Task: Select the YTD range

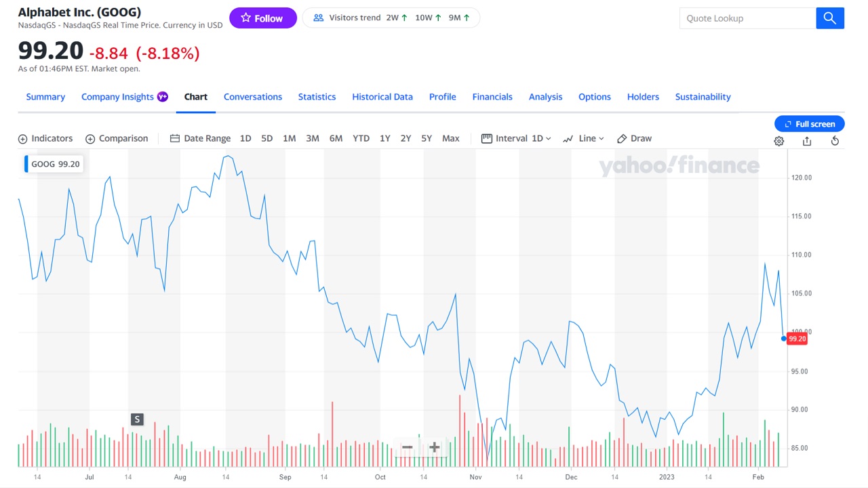Action: coord(361,138)
